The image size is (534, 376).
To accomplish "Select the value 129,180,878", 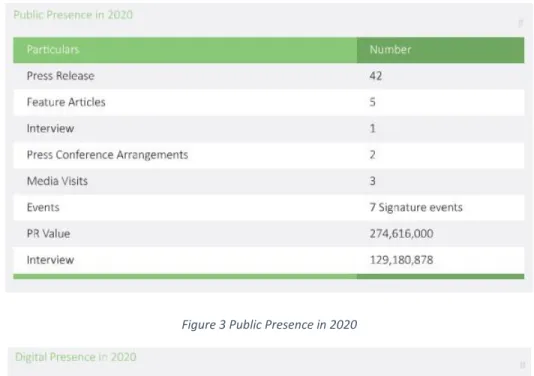I will tap(402, 260).
